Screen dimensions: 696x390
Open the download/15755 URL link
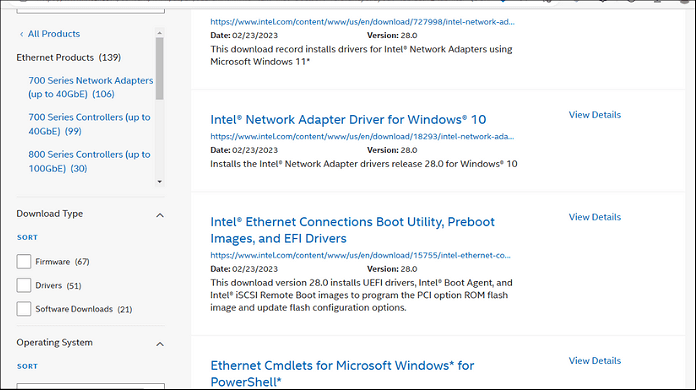360,255
